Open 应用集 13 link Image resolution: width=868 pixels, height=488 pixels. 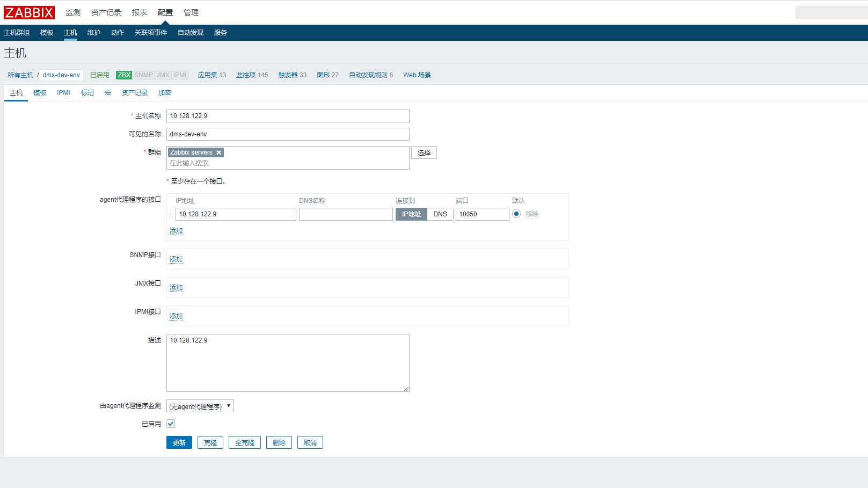pos(212,75)
